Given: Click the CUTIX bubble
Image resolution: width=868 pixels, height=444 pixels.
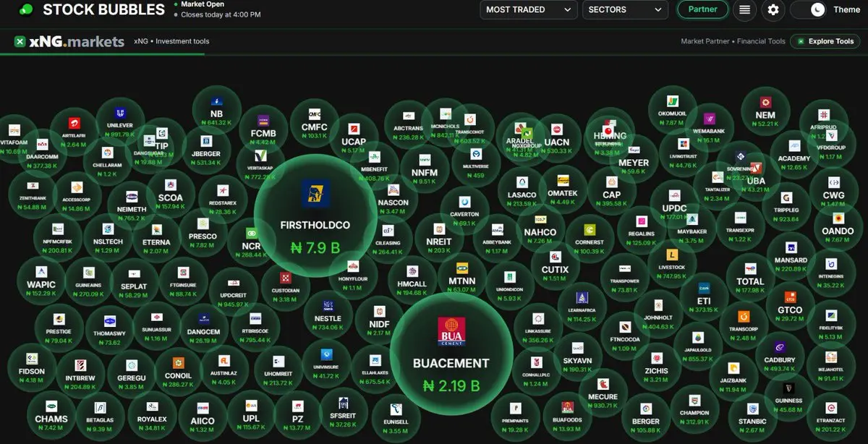Looking at the screenshot, I should (555, 265).
